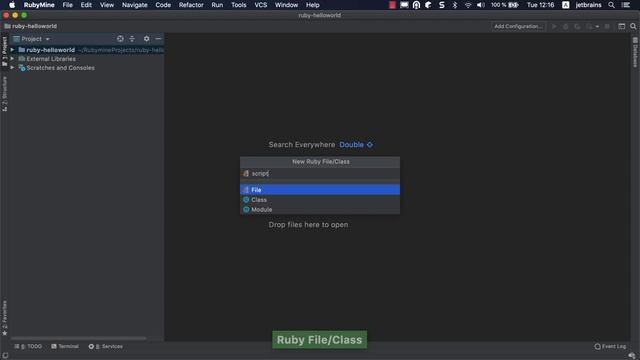Expand the ruby-helloworld project node
Image resolution: width=640 pixels, height=360 pixels.
(12, 50)
